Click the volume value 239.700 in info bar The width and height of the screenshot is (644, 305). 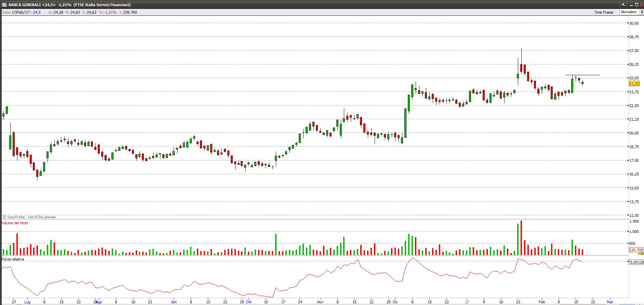tap(130, 12)
